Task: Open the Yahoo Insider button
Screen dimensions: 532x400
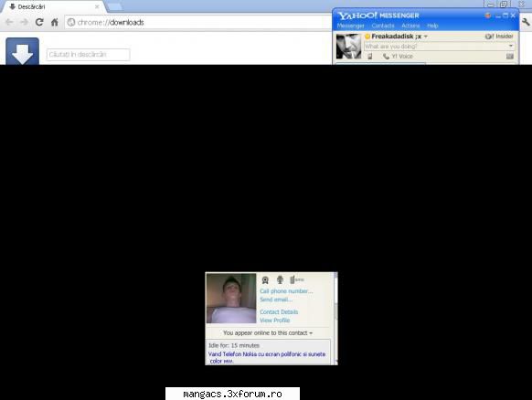Action: pyautogui.click(x=499, y=37)
